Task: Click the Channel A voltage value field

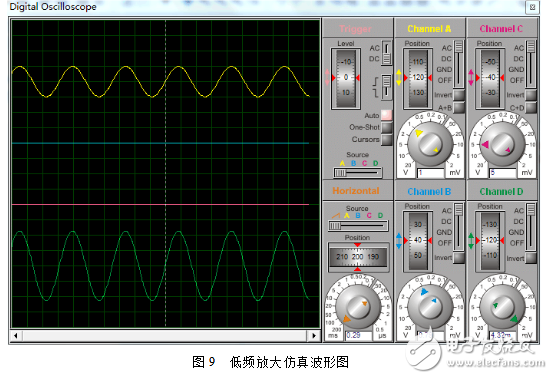Action: click(x=430, y=173)
